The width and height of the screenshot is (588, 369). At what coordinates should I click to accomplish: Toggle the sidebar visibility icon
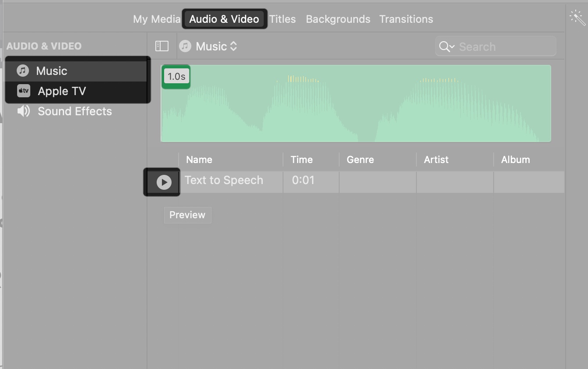(x=162, y=46)
